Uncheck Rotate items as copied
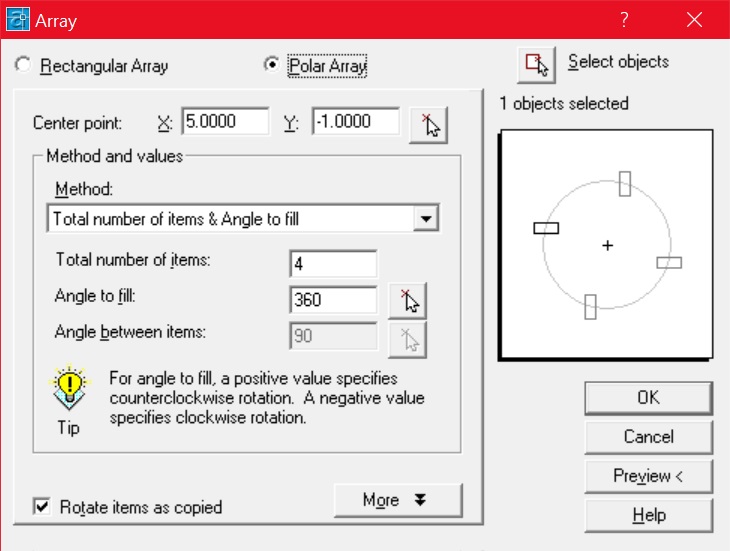 (x=42, y=506)
